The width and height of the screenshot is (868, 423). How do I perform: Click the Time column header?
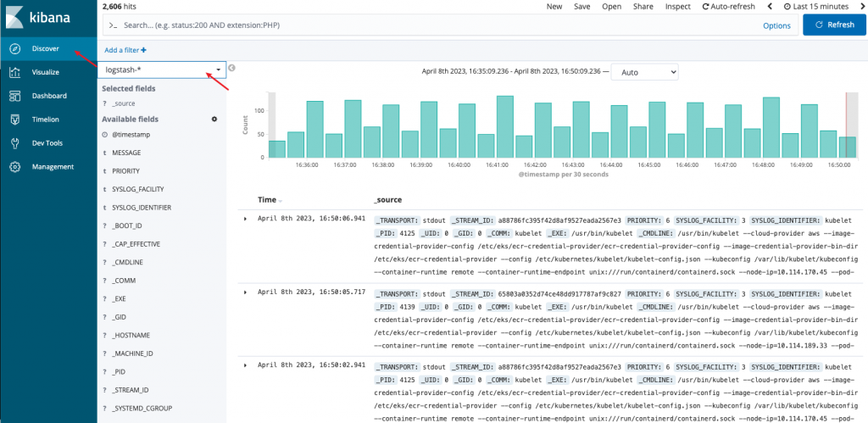click(267, 200)
